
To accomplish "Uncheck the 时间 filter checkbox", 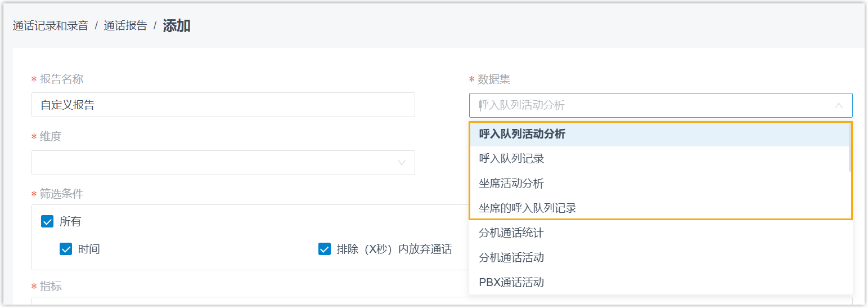I will pyautogui.click(x=66, y=249).
